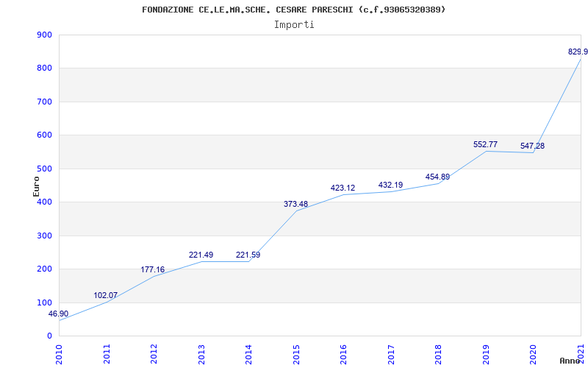The image size is (588, 368).
Task: Click the 100 value on Euro axis
Action: (x=44, y=302)
